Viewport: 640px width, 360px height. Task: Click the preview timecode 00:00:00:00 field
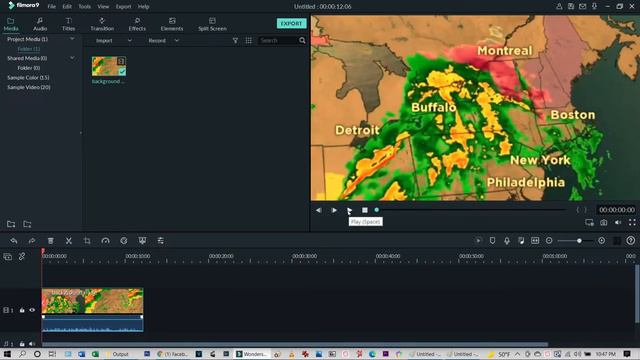point(617,210)
